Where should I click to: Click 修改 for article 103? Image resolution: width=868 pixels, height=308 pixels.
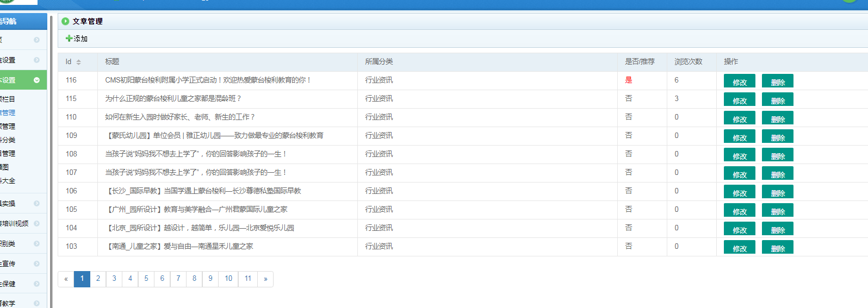tap(740, 247)
